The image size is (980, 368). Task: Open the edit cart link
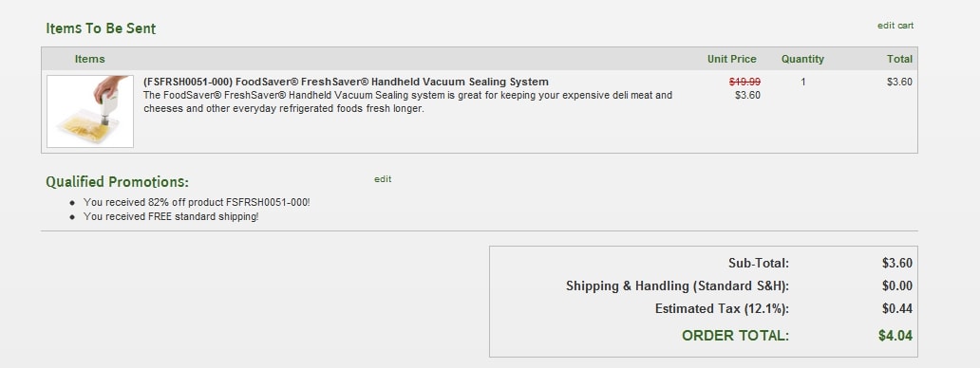coord(895,26)
